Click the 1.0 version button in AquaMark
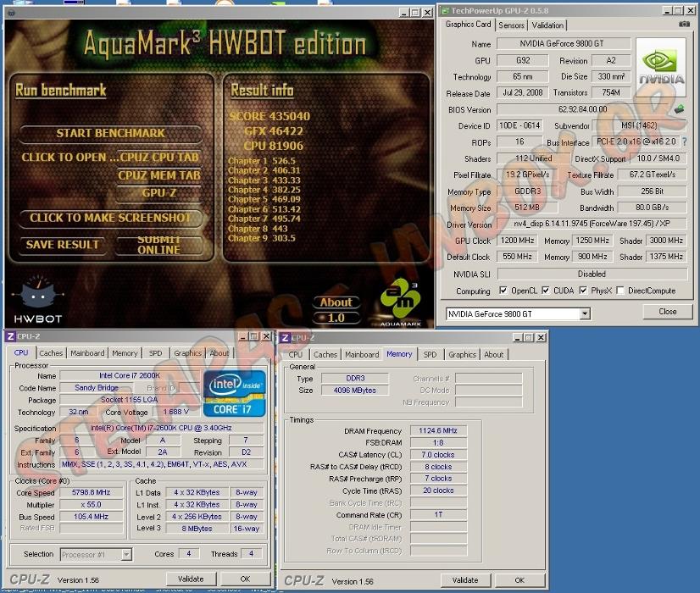This screenshot has width=700, height=593. coord(336,318)
